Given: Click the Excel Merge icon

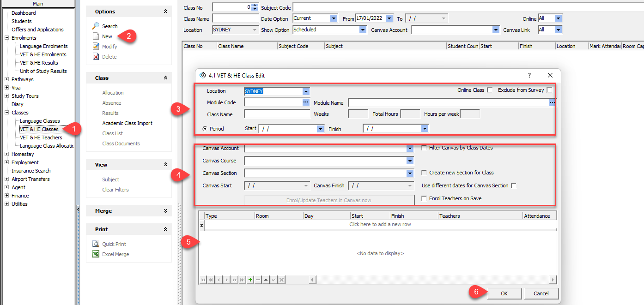Looking at the screenshot, I should click(96, 254).
